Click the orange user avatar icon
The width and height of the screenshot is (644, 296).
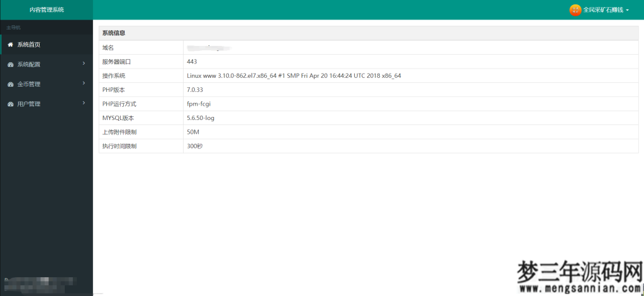(575, 10)
